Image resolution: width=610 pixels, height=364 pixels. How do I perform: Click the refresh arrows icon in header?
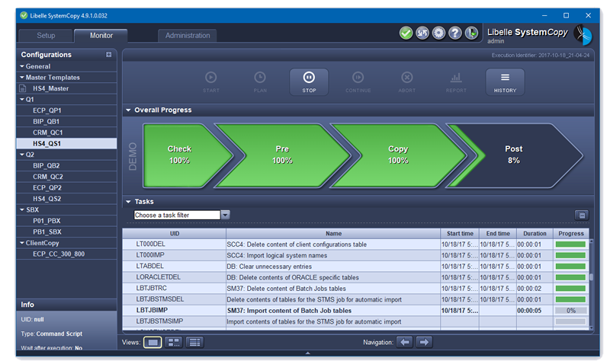(x=422, y=34)
